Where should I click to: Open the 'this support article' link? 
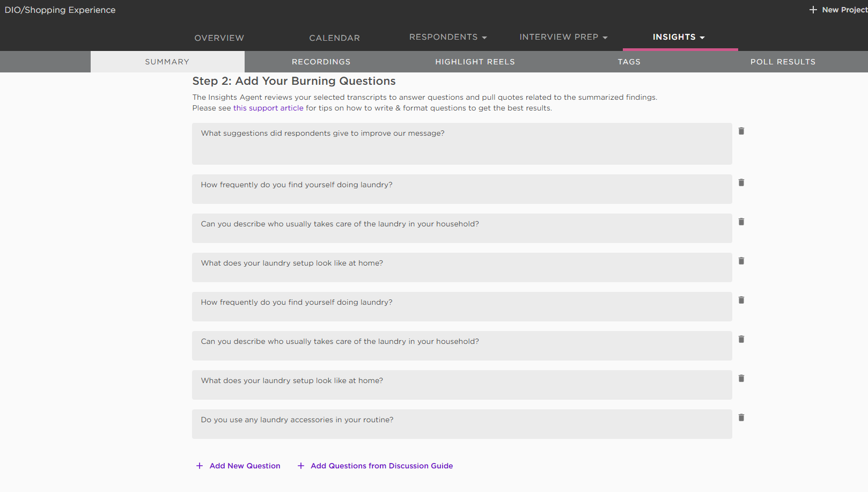click(x=268, y=108)
